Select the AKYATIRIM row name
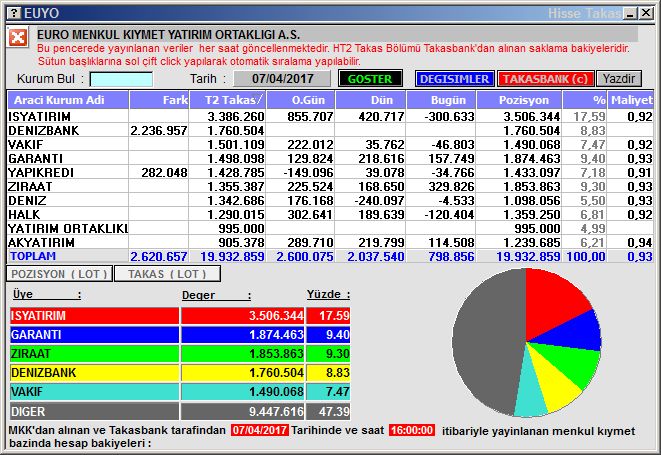The width and height of the screenshot is (661, 455). pos(41,242)
